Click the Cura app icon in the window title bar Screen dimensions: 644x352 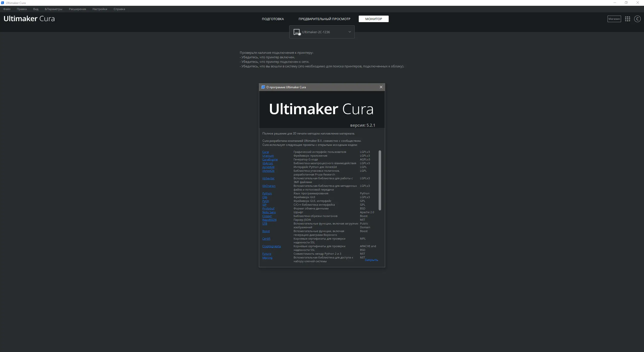click(x=3, y=3)
